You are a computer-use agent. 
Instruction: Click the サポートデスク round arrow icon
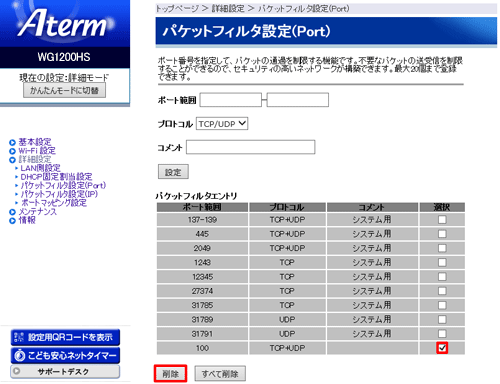pos(17,371)
